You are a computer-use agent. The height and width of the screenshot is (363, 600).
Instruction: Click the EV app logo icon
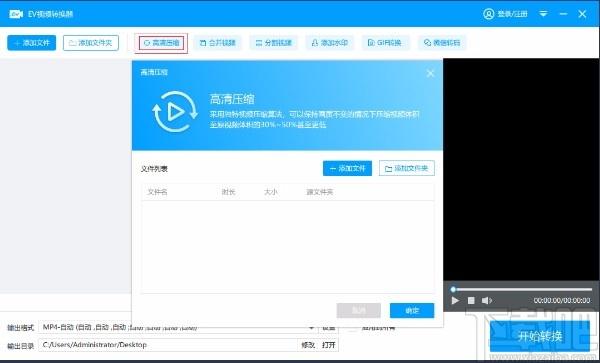[x=16, y=14]
